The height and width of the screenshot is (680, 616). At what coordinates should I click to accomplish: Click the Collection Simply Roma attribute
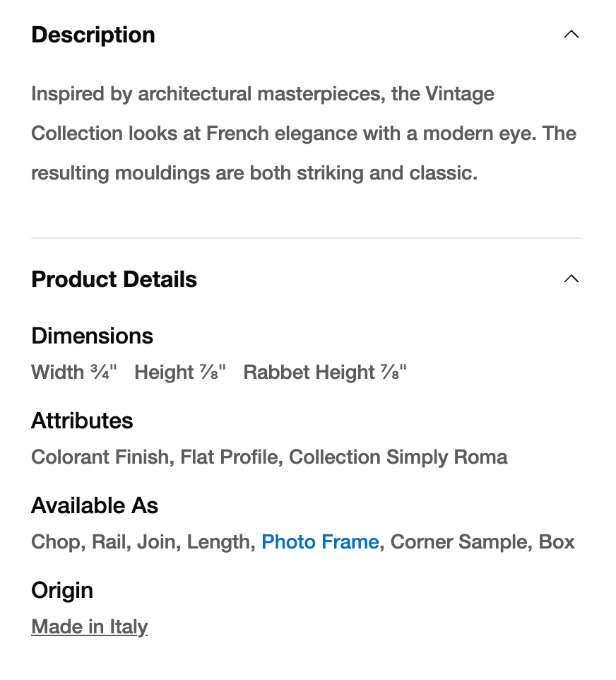(398, 457)
